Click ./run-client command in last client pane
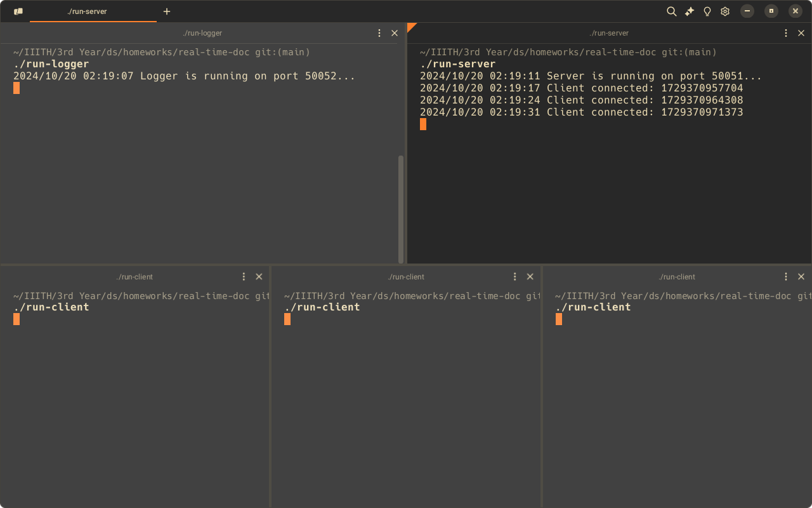Image resolution: width=812 pixels, height=508 pixels. 593,307
